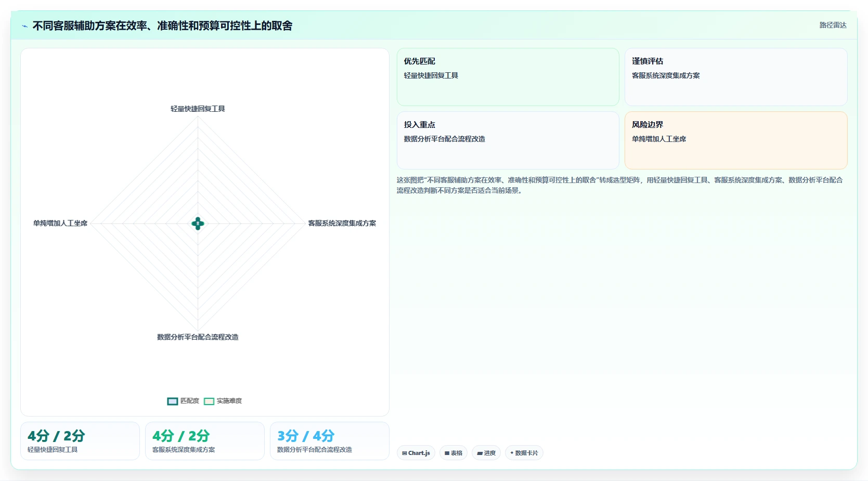
Task: Click 单纯增加人工坐席 text in 风险边界 card
Action: click(659, 139)
